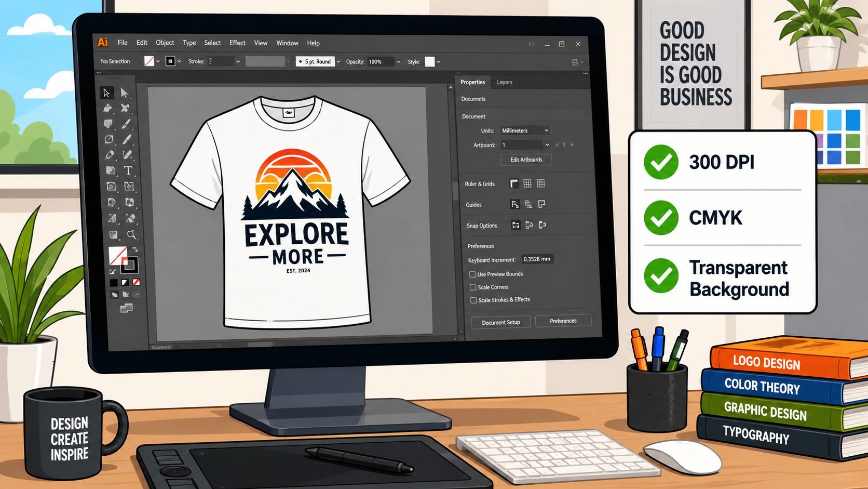This screenshot has height=489, width=868.
Task: Click the Keyboard Increment value field
Action: pos(537,259)
